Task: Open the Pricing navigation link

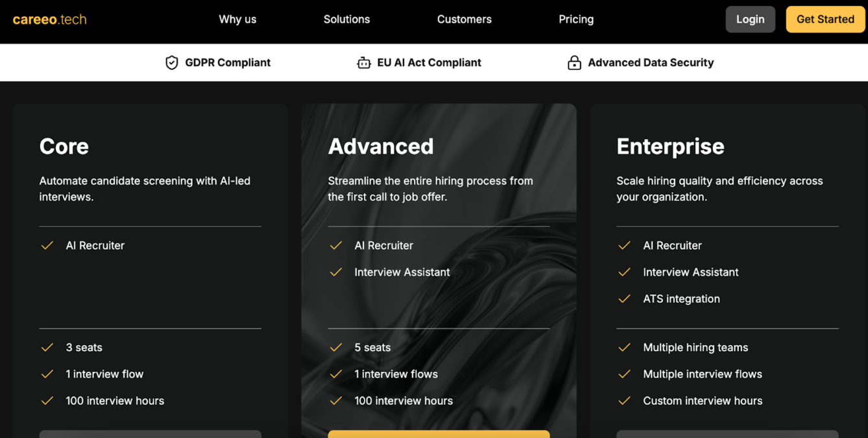Action: click(576, 19)
